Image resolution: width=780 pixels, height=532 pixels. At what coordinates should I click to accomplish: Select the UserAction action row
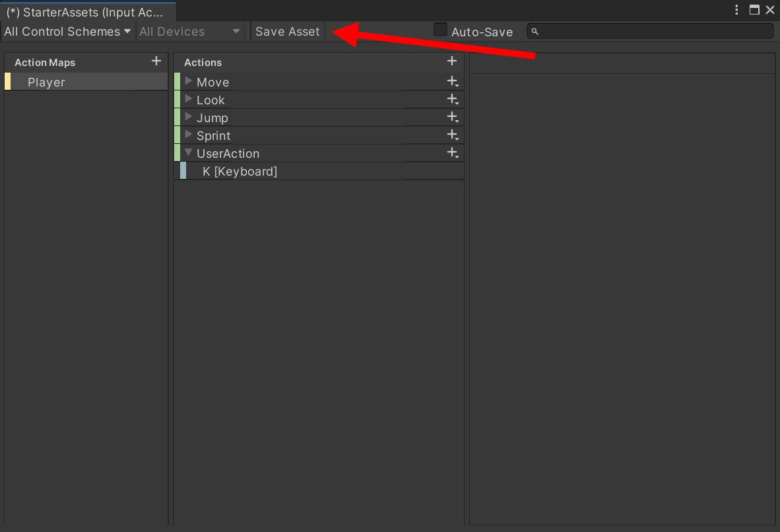tap(319, 153)
